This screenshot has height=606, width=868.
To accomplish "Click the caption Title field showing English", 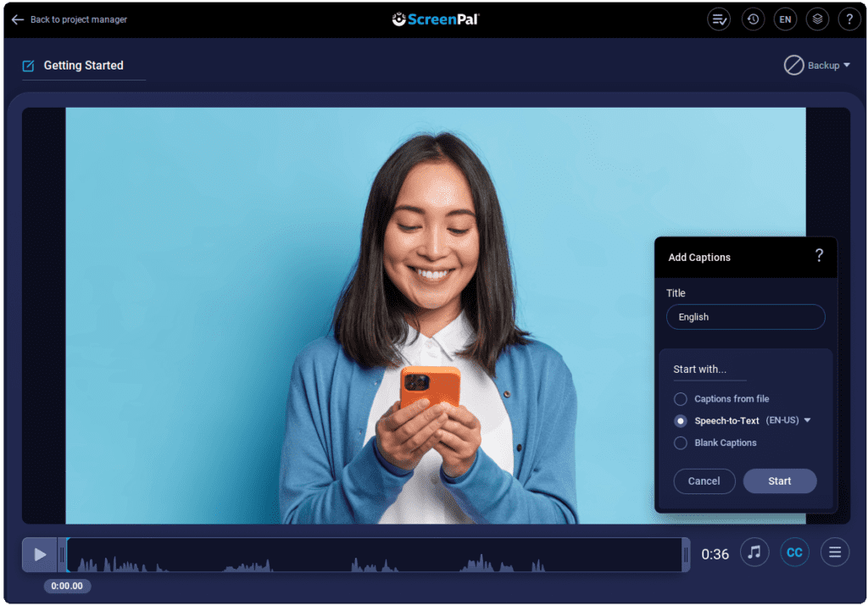I will [x=745, y=316].
